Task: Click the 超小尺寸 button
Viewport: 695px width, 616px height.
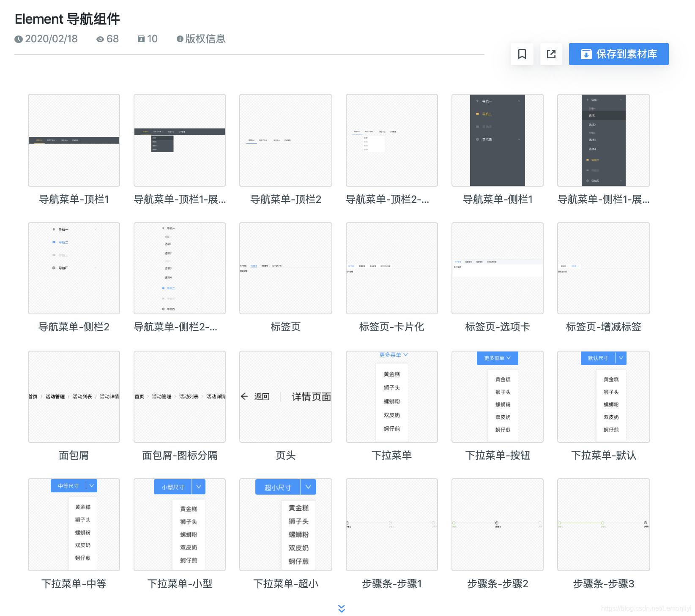Action: 278,487
